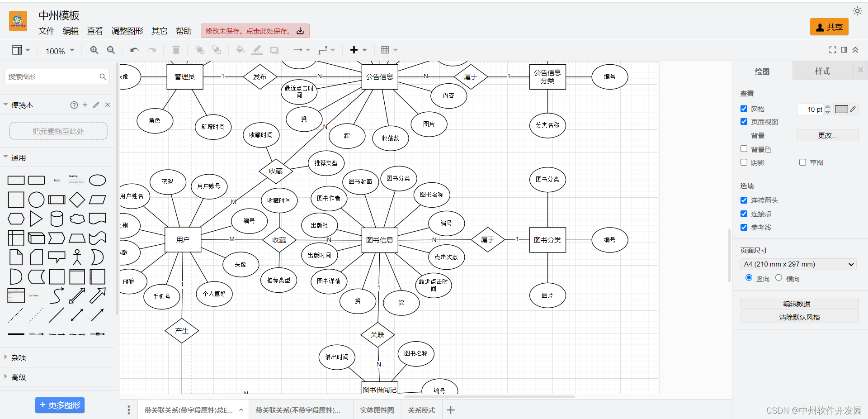Enable the 背景色 background color checkbox
Viewport: 868px width, 419px height.
pyautogui.click(x=744, y=148)
